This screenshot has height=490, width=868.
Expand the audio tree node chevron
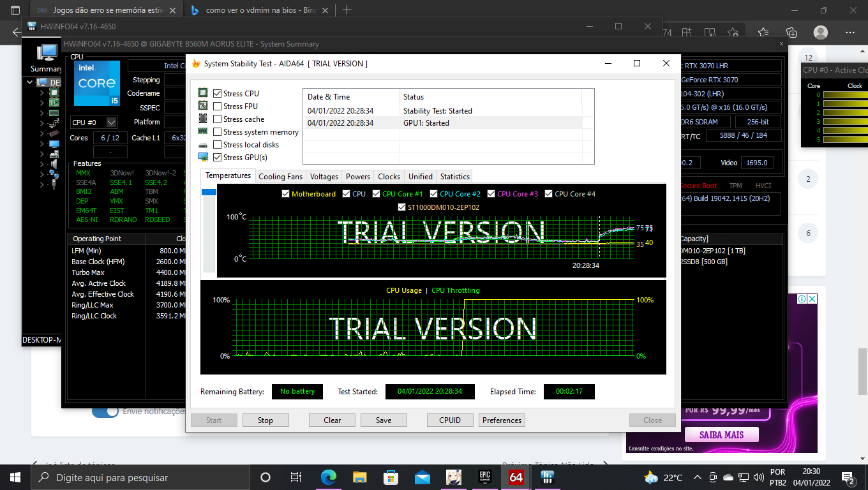(42, 164)
